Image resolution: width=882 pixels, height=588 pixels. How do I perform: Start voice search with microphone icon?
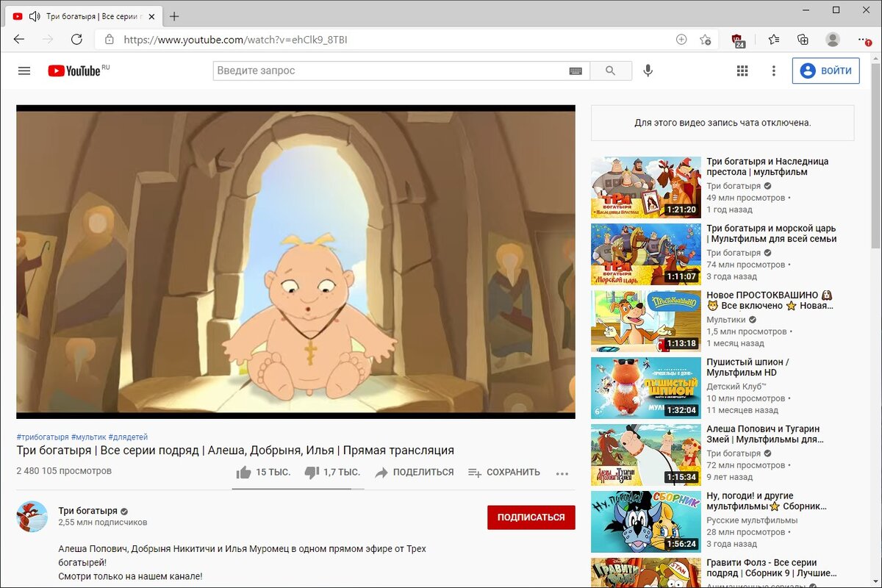click(648, 71)
